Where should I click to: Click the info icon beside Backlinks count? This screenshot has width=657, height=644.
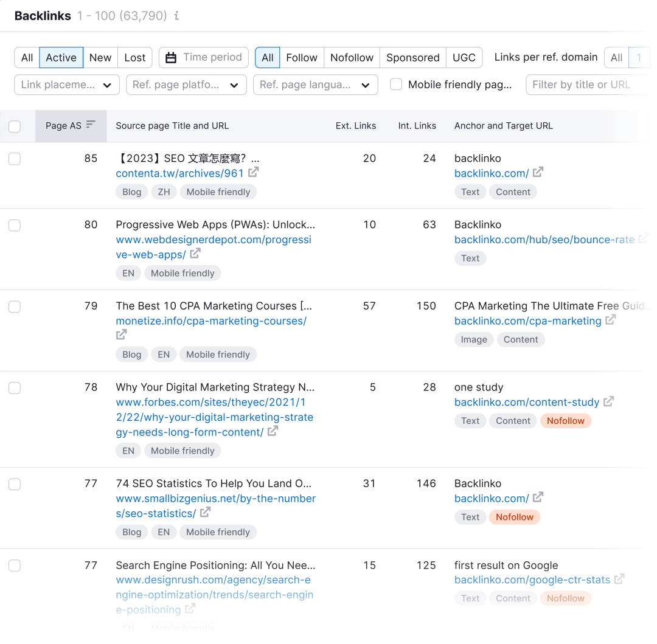tap(176, 16)
